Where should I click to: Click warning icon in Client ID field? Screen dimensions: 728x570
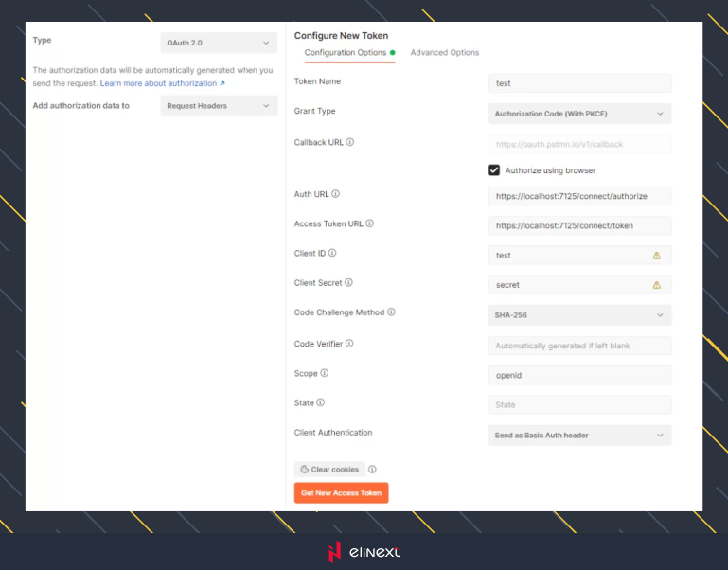pos(656,256)
